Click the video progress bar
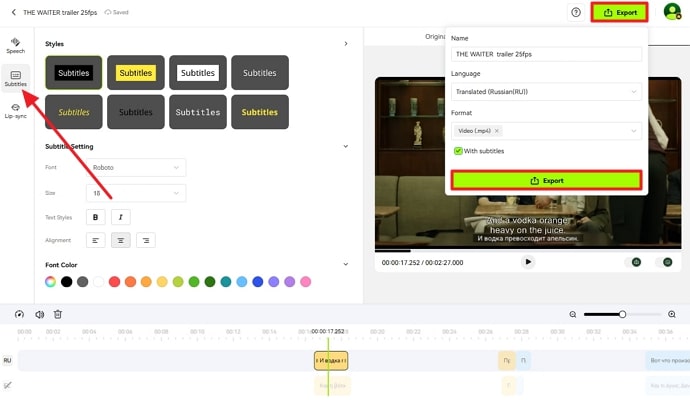This screenshot has width=690, height=400. pyautogui.click(x=528, y=251)
